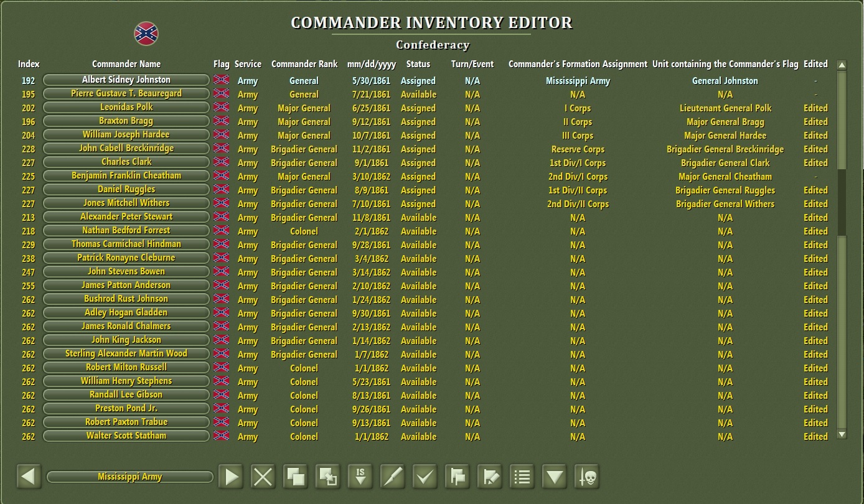Click the Index column header
Screen dimensions: 864x504
pyautogui.click(x=29, y=64)
